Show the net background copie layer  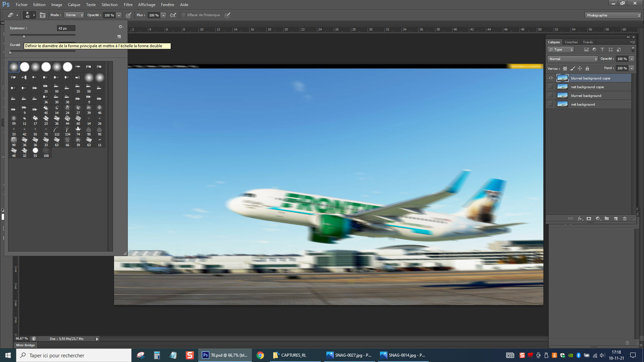[551, 87]
